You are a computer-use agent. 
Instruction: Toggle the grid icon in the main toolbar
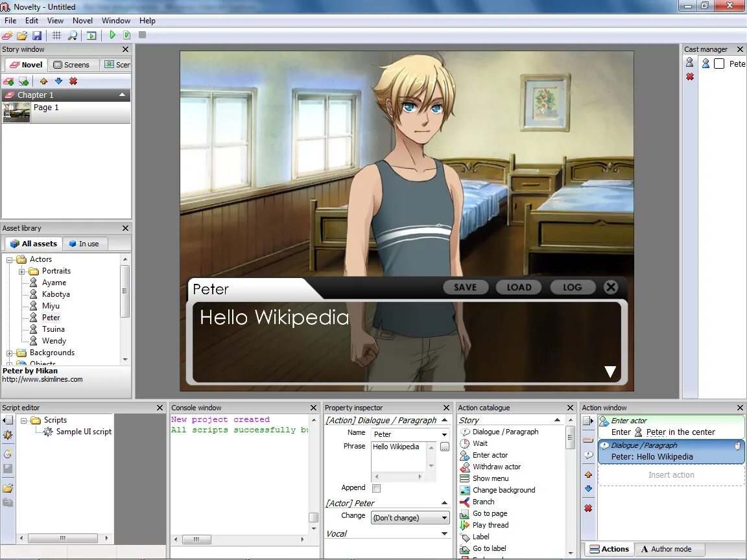tap(56, 35)
